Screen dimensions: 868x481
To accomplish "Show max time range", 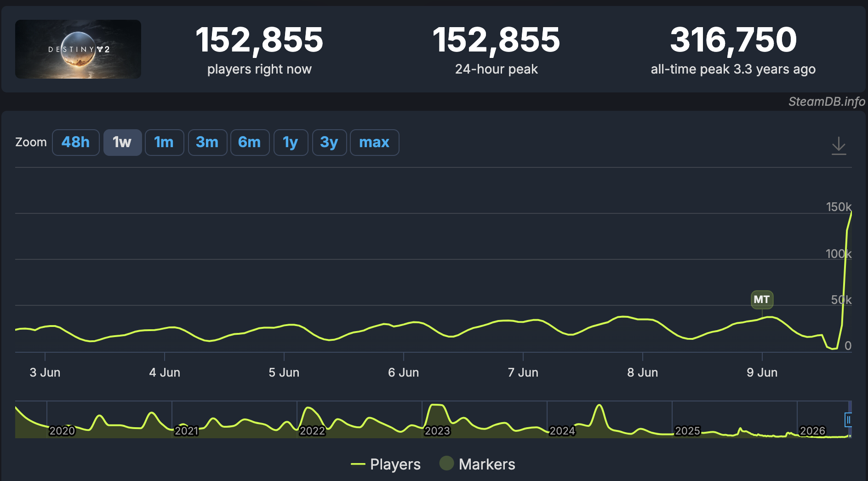I will click(x=374, y=143).
